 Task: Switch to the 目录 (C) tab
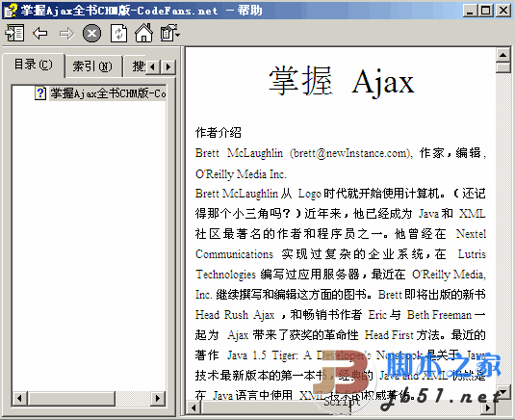[x=33, y=65]
